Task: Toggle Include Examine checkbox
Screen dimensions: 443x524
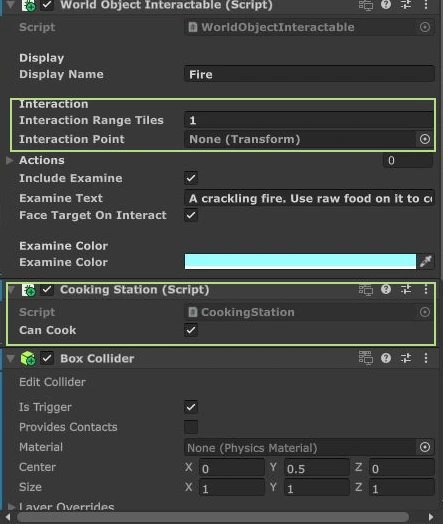Action: click(191, 178)
